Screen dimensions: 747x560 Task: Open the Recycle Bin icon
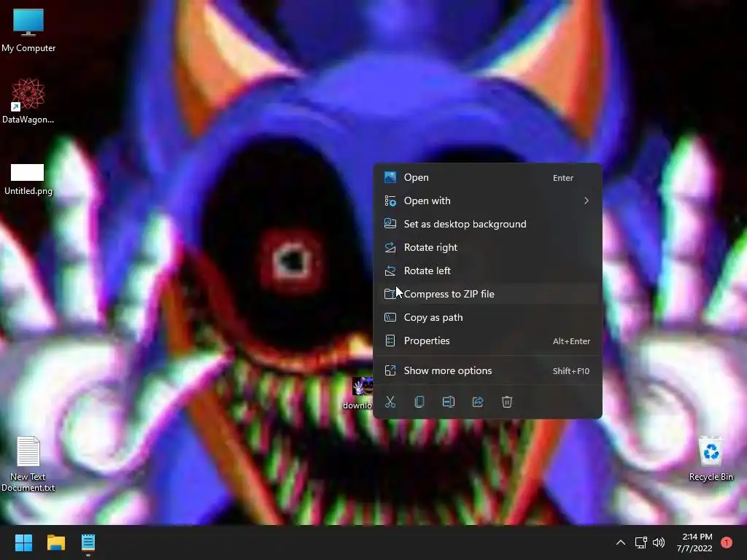[x=711, y=459]
